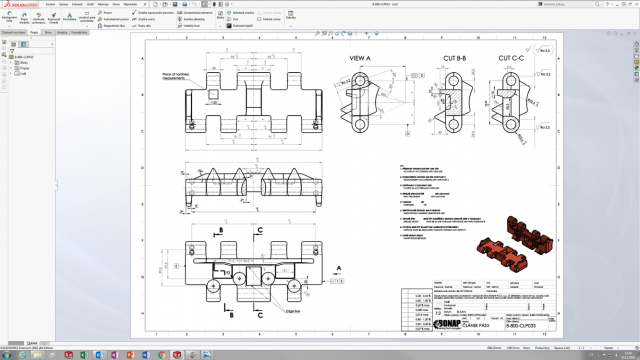Switch to the Formát listu tab

click(79, 32)
